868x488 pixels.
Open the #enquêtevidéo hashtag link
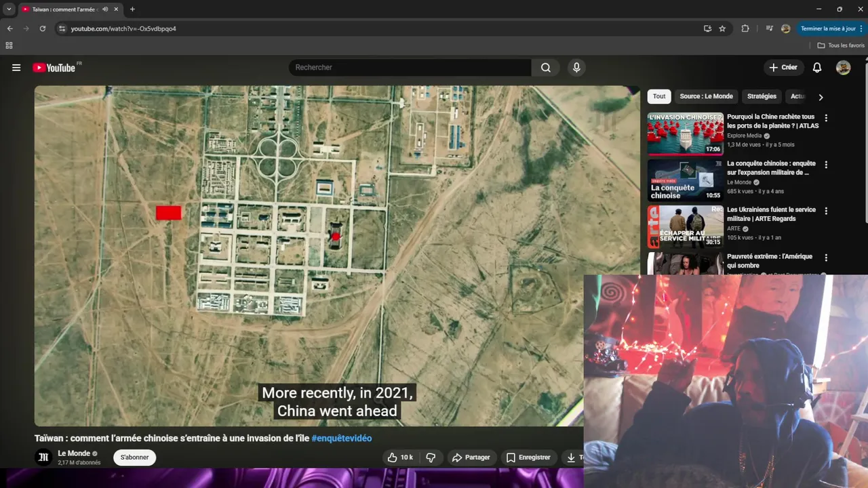coord(341,439)
